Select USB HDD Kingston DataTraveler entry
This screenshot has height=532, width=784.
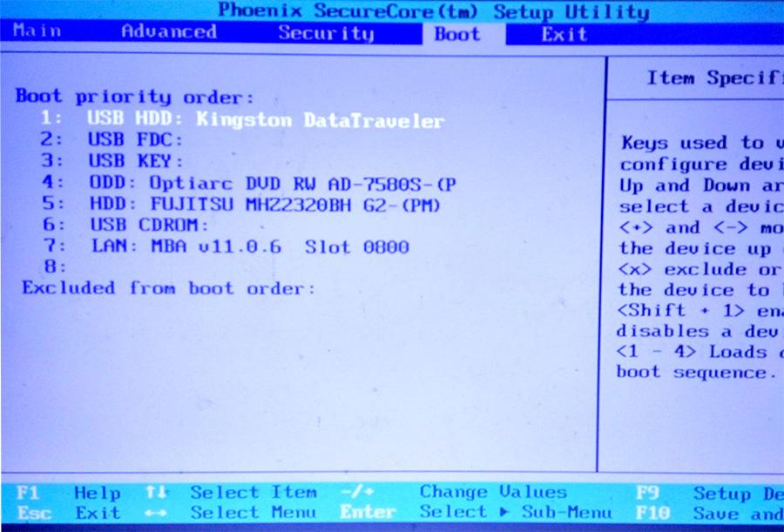265,120
